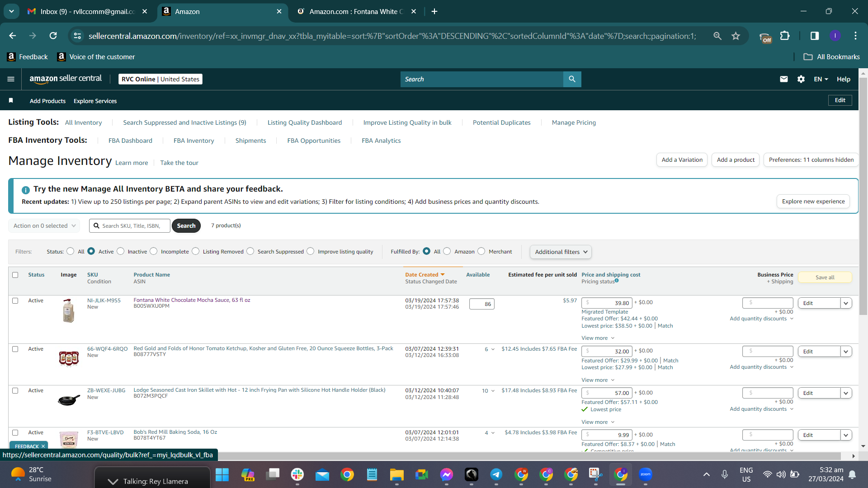Open the Shipments FBA tool

tap(250, 141)
